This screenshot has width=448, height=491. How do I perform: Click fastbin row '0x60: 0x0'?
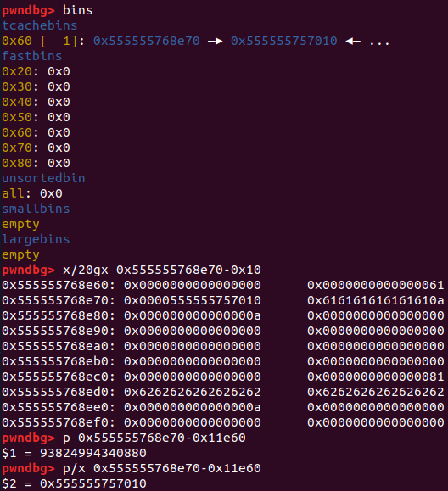click(36, 132)
